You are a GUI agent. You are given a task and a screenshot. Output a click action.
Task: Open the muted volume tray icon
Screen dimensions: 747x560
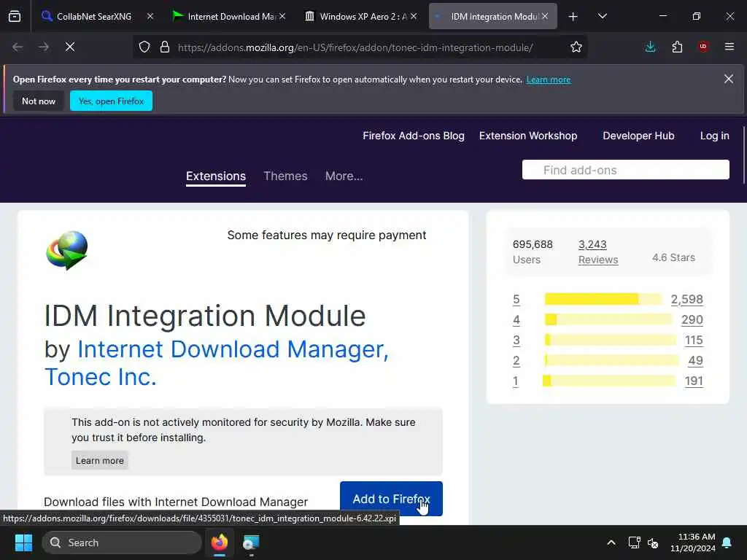[x=653, y=542]
